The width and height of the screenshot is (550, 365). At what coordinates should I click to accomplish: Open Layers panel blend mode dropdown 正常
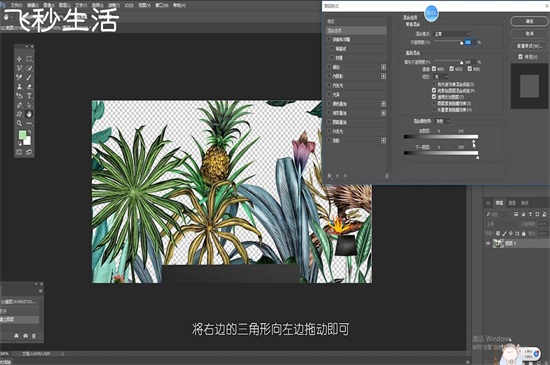click(501, 223)
